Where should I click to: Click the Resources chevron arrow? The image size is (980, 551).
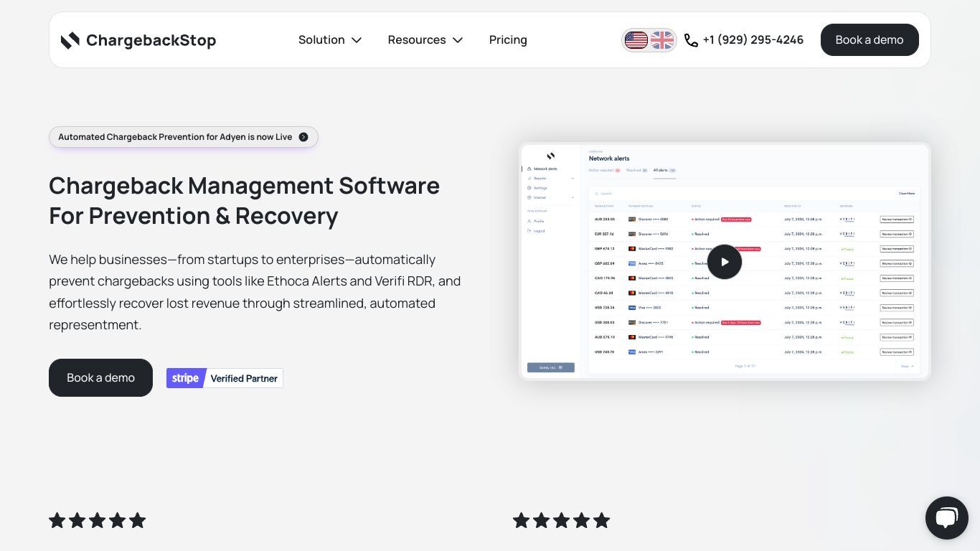(x=458, y=40)
